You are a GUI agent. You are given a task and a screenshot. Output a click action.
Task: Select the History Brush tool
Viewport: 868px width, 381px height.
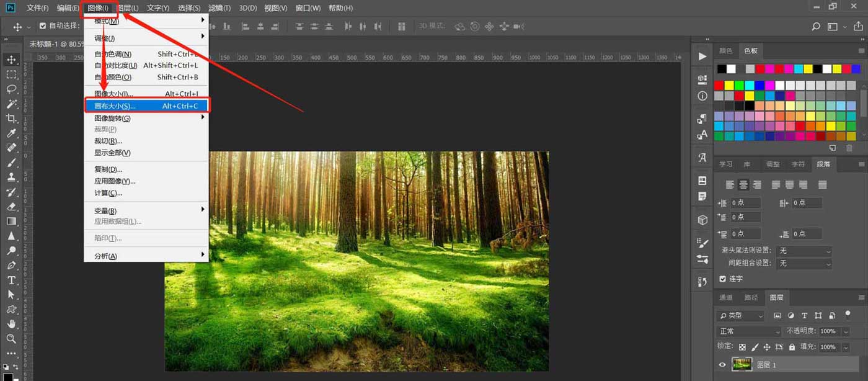click(x=11, y=192)
